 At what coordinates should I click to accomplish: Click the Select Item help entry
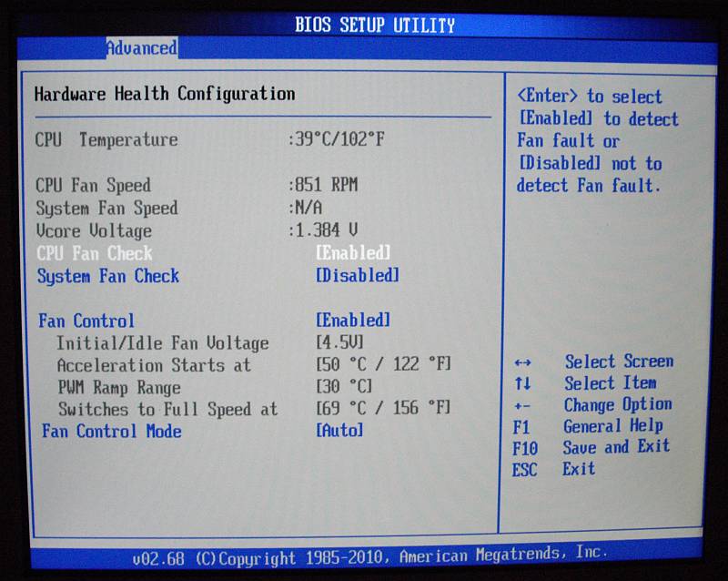pyautogui.click(x=611, y=383)
